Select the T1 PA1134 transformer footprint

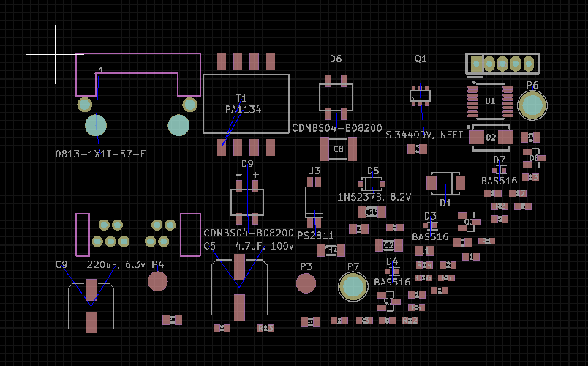click(x=246, y=103)
